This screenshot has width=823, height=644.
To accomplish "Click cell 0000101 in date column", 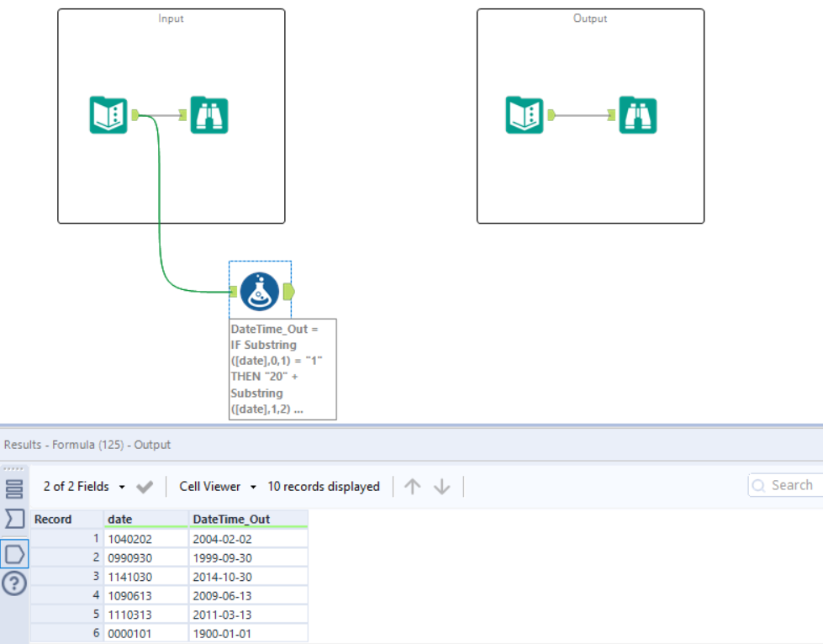I will [146, 634].
